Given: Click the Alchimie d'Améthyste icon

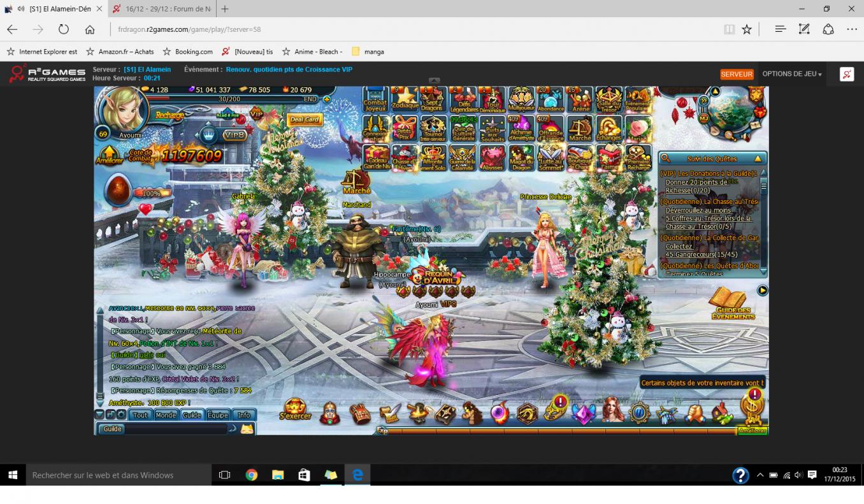Looking at the screenshot, I should point(521,128).
